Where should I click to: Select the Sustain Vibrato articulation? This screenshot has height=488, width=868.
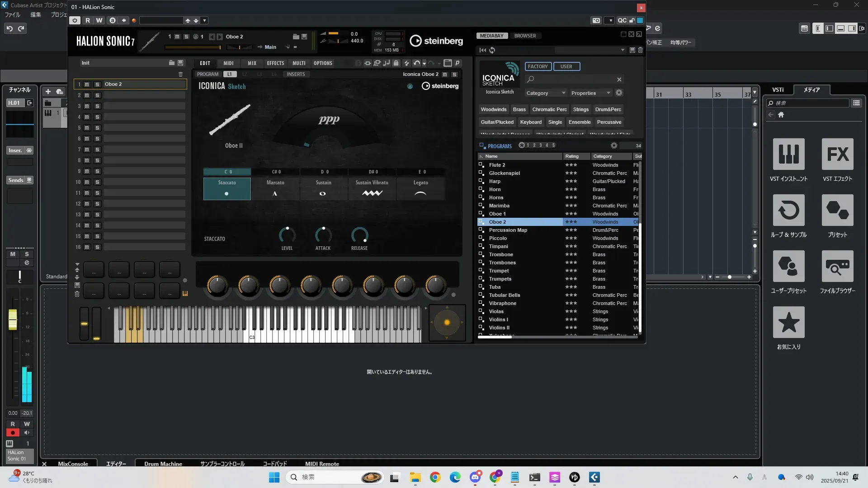click(372, 188)
